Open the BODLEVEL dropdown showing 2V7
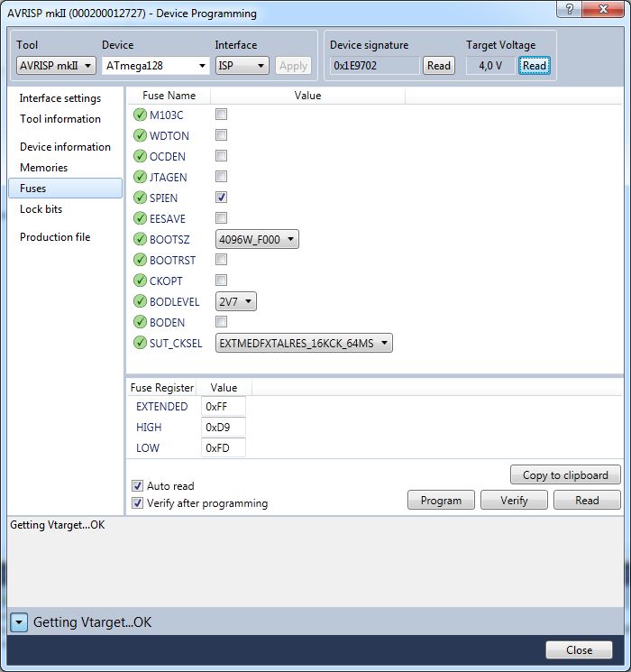The image size is (631, 672). [x=236, y=301]
